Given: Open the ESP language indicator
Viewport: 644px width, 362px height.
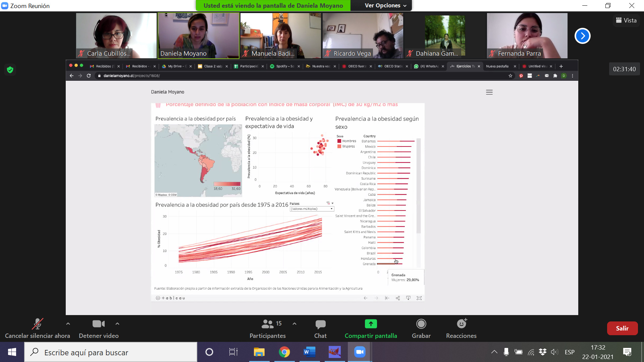Looking at the screenshot, I should pos(570,352).
